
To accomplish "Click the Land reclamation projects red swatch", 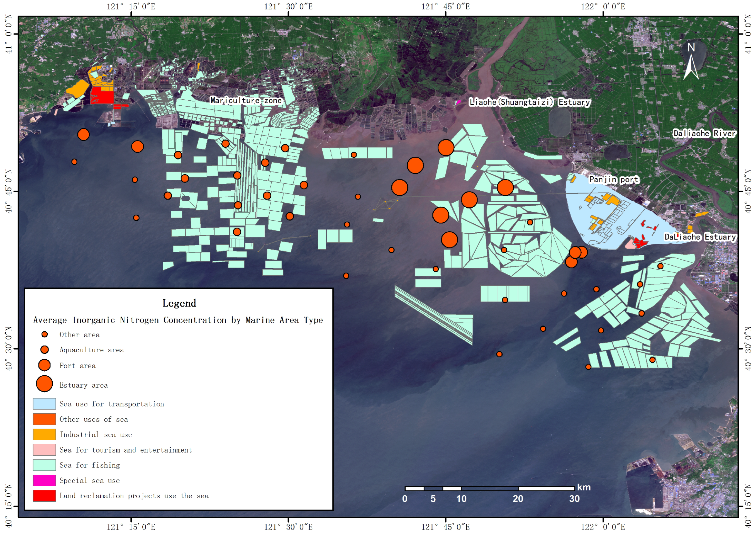I will pyautogui.click(x=45, y=496).
